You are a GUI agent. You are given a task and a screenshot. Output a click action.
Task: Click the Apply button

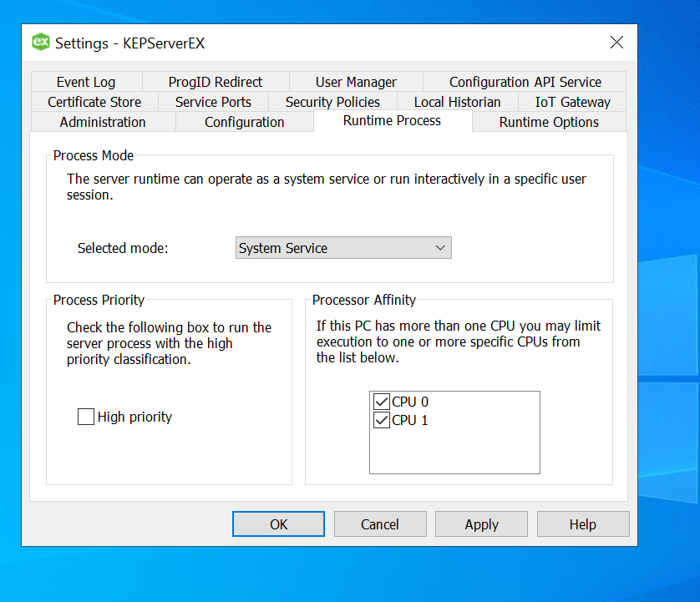(481, 524)
